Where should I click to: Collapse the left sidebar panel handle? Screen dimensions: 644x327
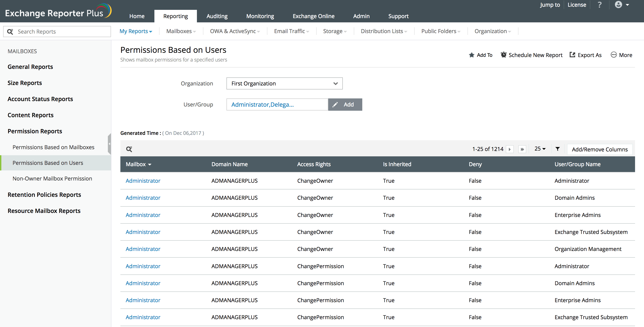(109, 144)
